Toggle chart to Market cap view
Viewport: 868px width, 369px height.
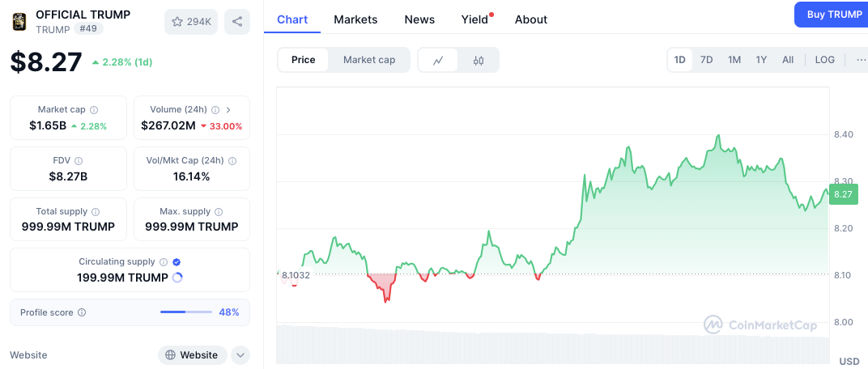tap(369, 60)
